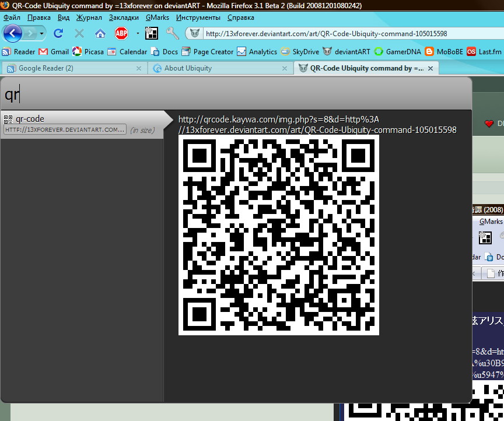Screen dimensions: 504x421
Task: Switch to the Google Reader (2) tab
Action: (74, 68)
